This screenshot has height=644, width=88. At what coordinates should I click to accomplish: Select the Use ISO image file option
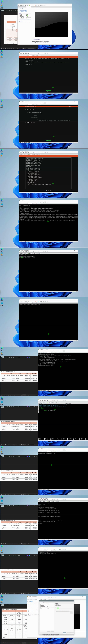[56, 610]
